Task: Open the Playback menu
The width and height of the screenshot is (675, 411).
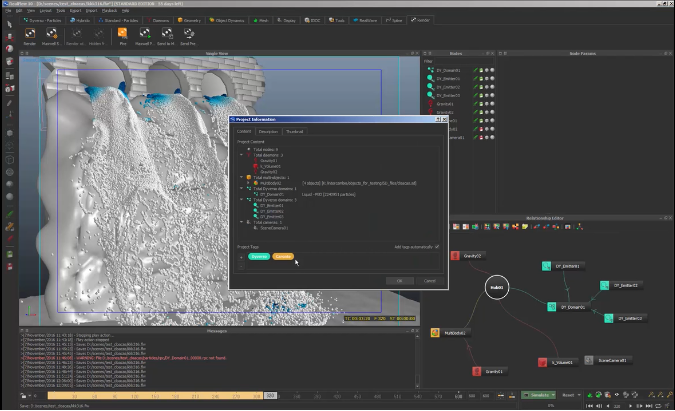Action: click(109, 10)
